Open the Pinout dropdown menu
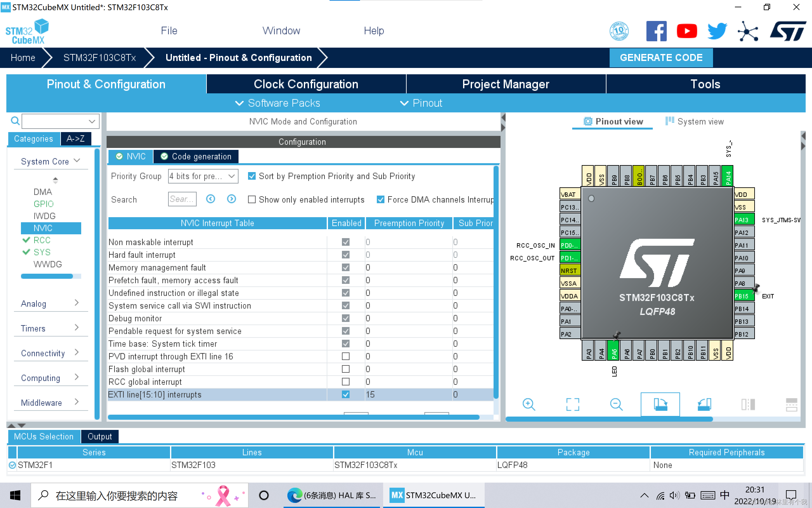 pos(421,103)
